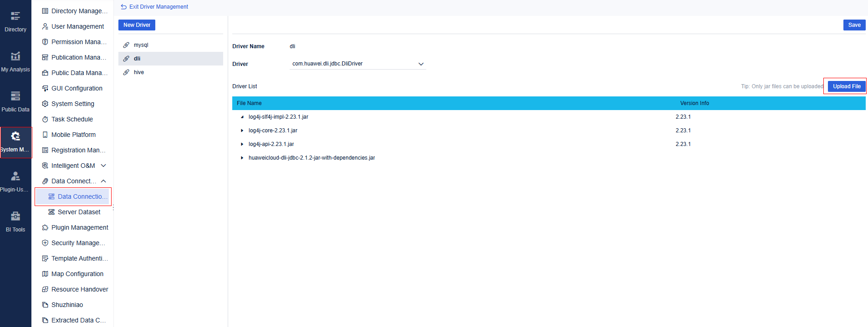Screen dimensions: 868x327
Task: Expand the Intelligent O&M chevron
Action: coord(103,166)
